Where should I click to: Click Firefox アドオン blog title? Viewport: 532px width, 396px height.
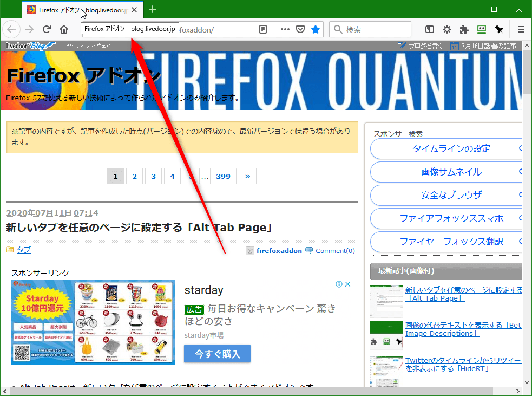point(83,75)
